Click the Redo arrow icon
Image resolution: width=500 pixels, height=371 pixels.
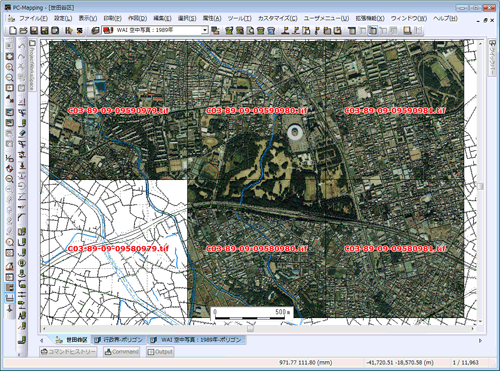pyautogui.click(x=21, y=56)
